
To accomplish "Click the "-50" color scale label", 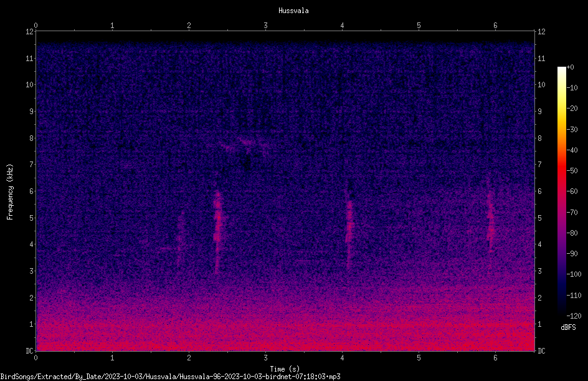I will [572, 171].
